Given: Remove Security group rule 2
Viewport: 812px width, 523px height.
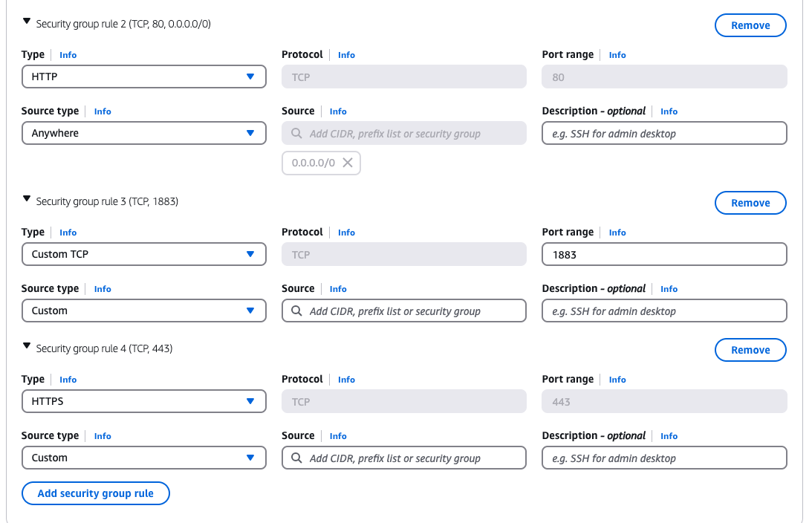Looking at the screenshot, I should (x=750, y=25).
